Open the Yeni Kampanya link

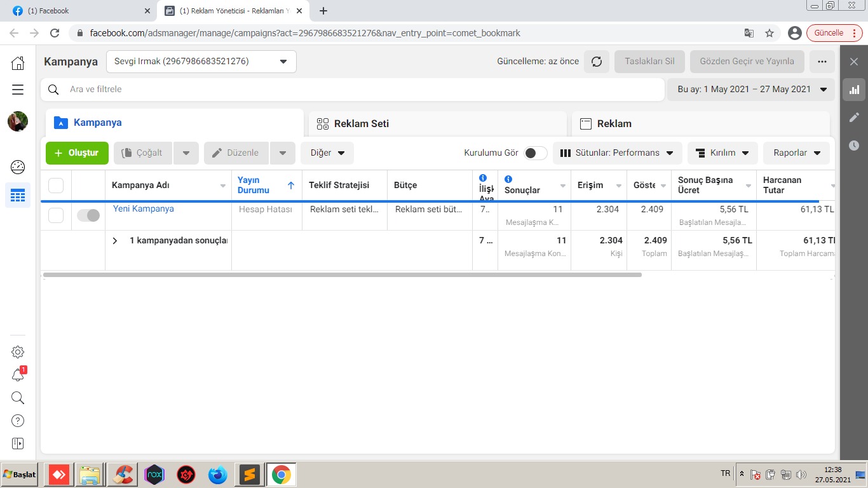coord(144,208)
